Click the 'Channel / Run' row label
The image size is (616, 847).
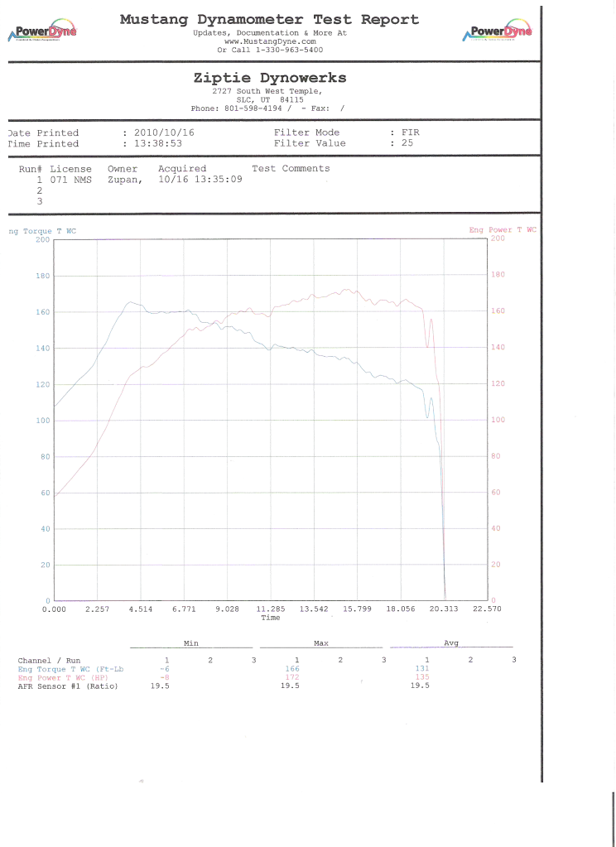(49, 661)
